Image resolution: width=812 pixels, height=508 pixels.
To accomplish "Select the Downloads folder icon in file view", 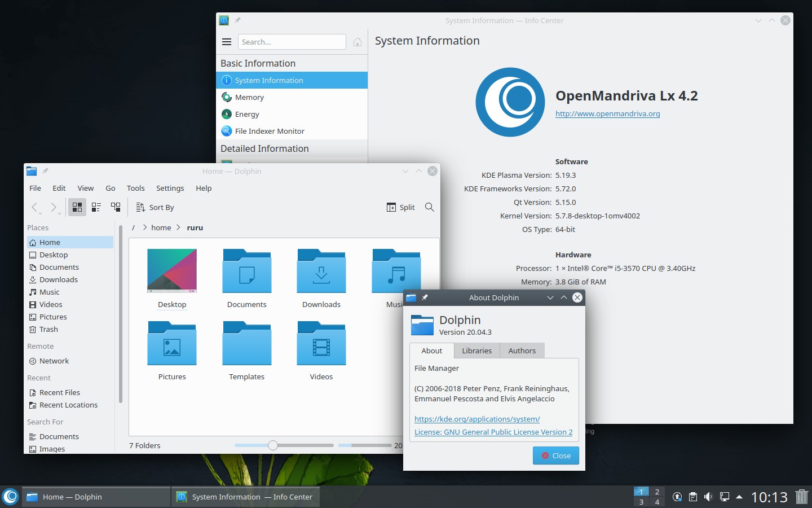I will coord(321,271).
